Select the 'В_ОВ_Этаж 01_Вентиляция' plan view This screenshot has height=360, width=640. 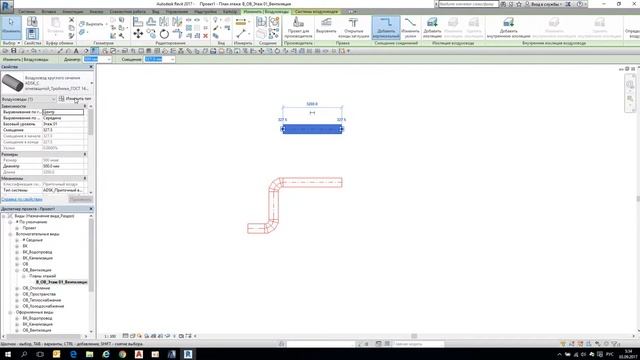click(x=61, y=282)
